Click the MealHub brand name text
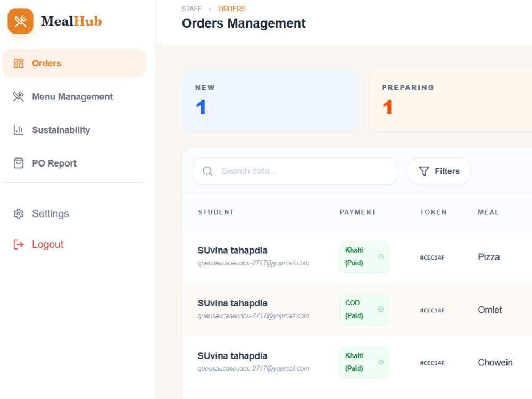This screenshot has height=399, width=532. point(71,21)
